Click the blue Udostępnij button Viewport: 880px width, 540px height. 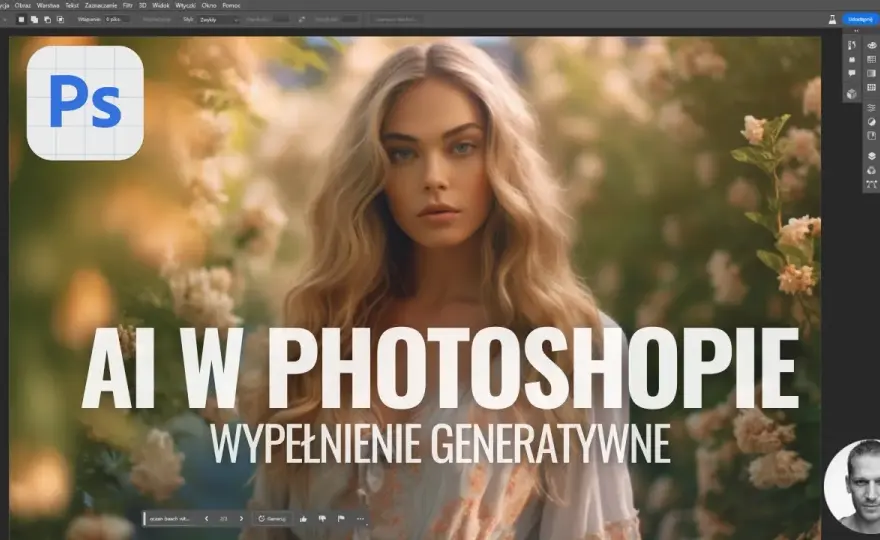861,19
